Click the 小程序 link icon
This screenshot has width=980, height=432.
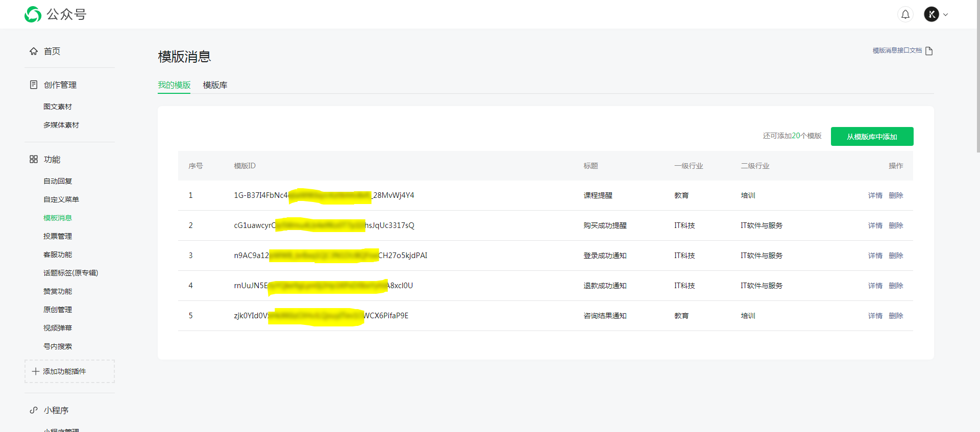(x=34, y=410)
